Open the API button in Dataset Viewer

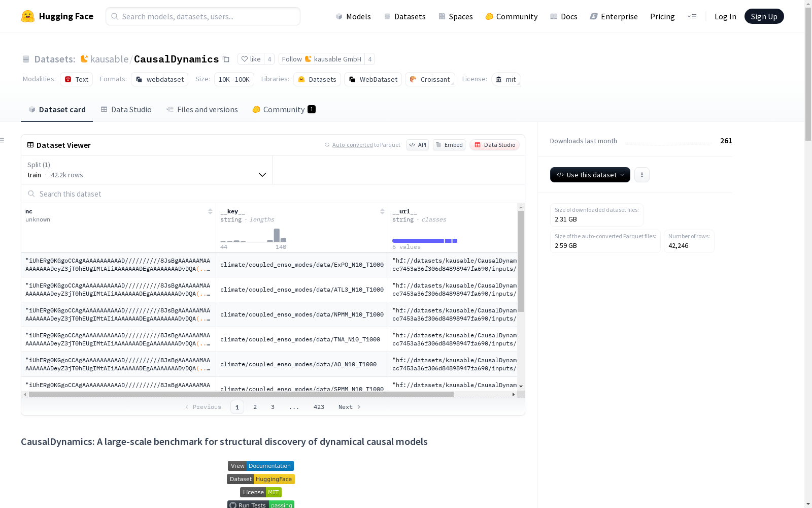click(x=418, y=145)
